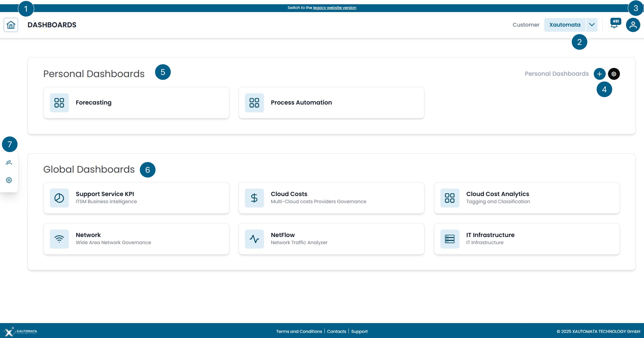
Task: Open personal dashboards settings gear icon
Action: 614,74
